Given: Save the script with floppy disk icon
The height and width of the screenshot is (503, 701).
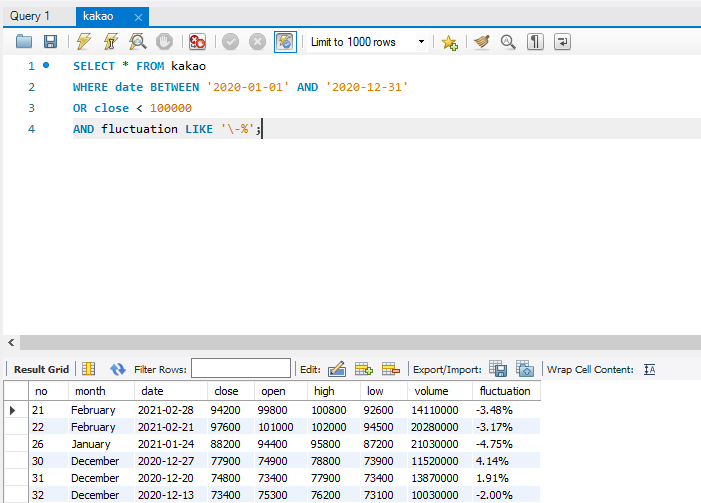Looking at the screenshot, I should point(50,42).
